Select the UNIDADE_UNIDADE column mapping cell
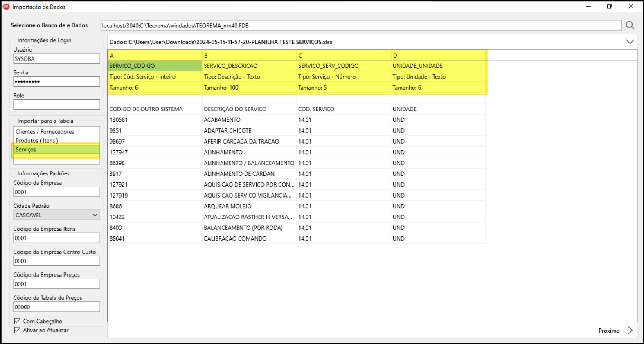This screenshot has width=644, height=344. click(x=438, y=66)
